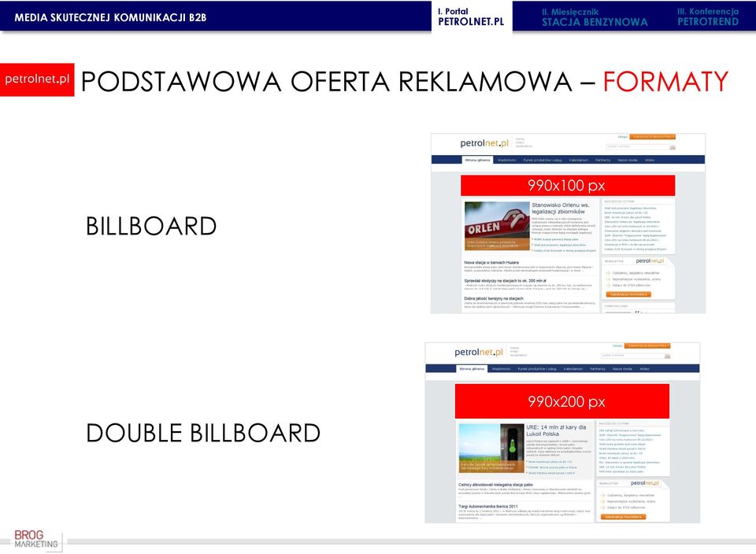756x554 pixels.
Task: Click Rynek produktów i usług in 990x200 mockup
Action: point(536,368)
